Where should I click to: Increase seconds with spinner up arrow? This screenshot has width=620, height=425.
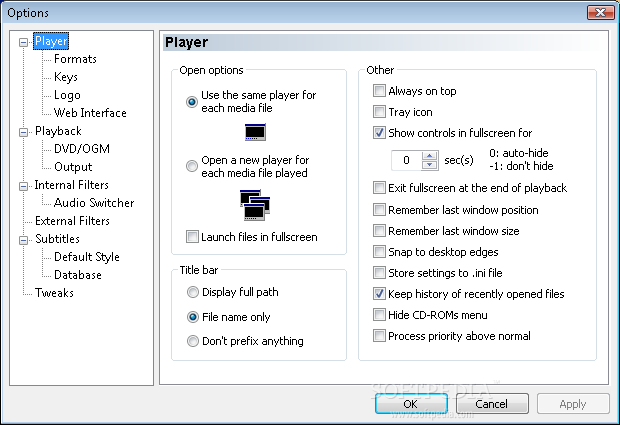pos(429,156)
